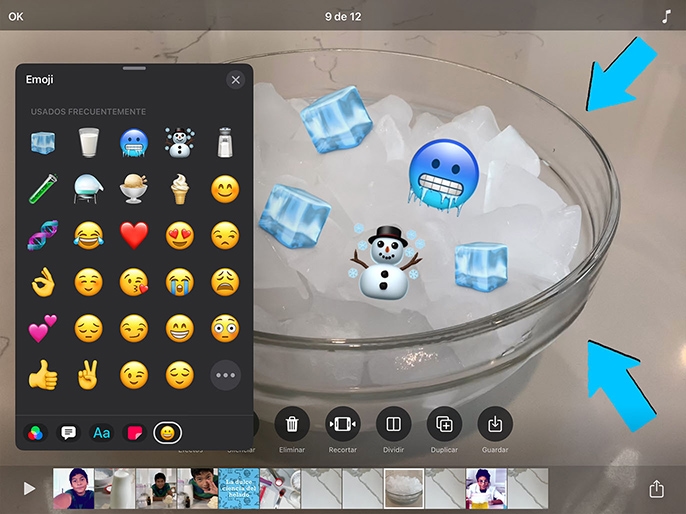This screenshot has width=686, height=514.
Task: Tap the Duplicar clip icon
Action: click(x=444, y=424)
